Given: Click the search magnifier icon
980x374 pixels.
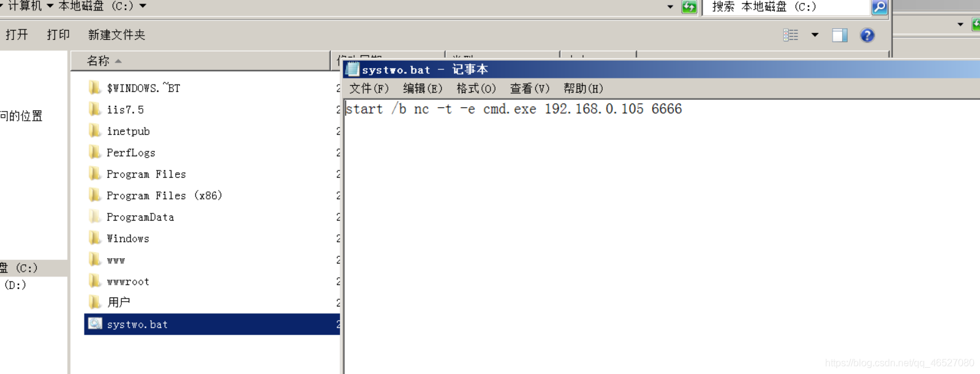Looking at the screenshot, I should (880, 7).
